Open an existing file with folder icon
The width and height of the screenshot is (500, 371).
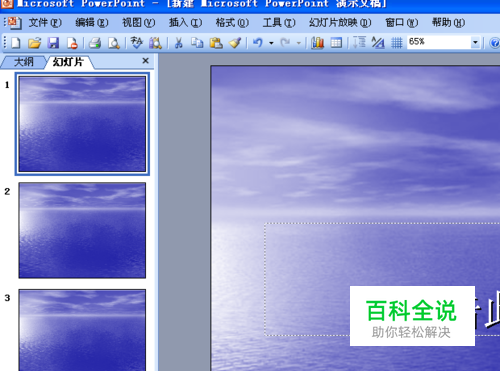pos(34,43)
